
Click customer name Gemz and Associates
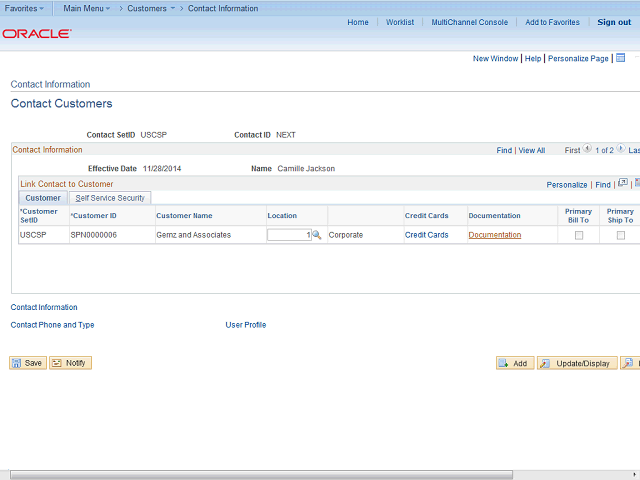[x=193, y=235]
